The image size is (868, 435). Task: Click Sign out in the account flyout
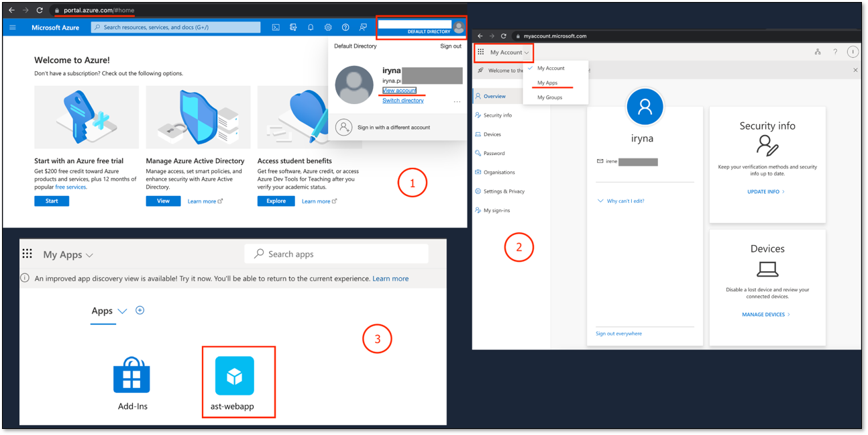[x=451, y=46]
